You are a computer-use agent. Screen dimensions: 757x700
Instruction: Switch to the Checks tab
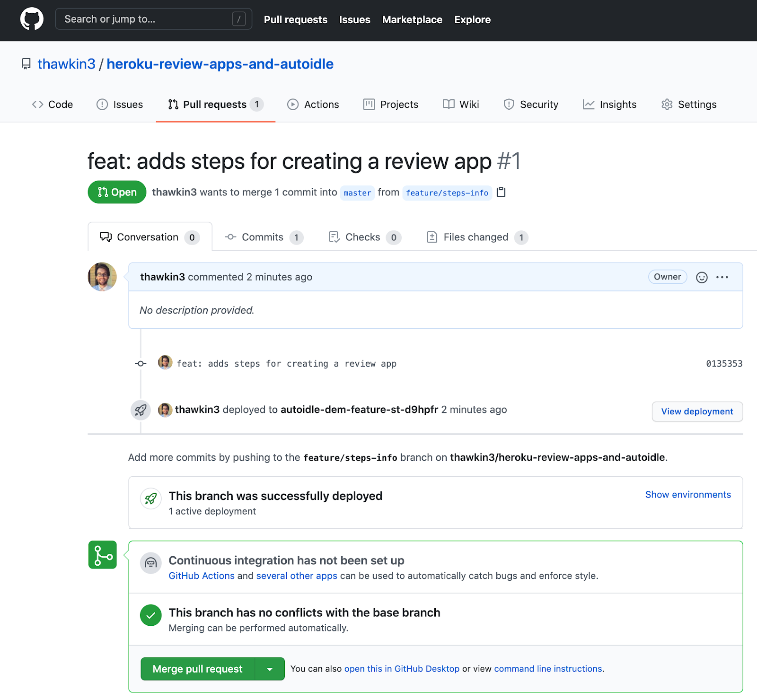(365, 237)
